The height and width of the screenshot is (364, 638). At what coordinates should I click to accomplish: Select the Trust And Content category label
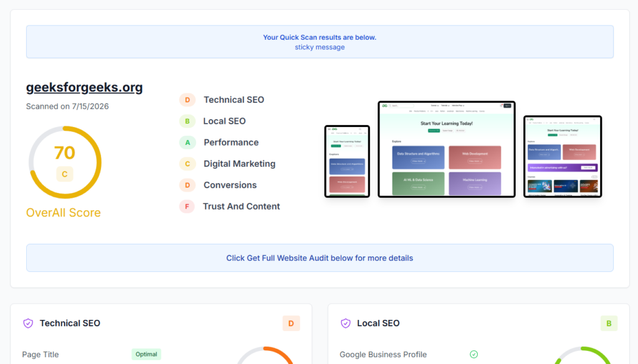click(242, 207)
